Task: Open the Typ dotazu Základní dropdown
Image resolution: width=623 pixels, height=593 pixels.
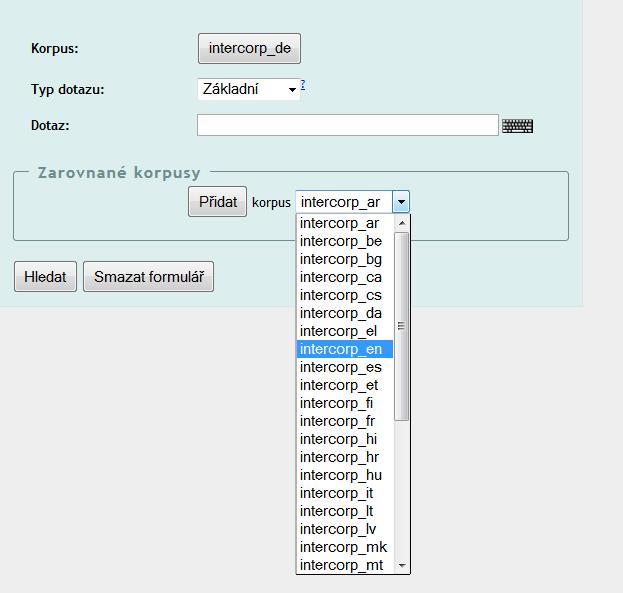Action: pos(249,89)
